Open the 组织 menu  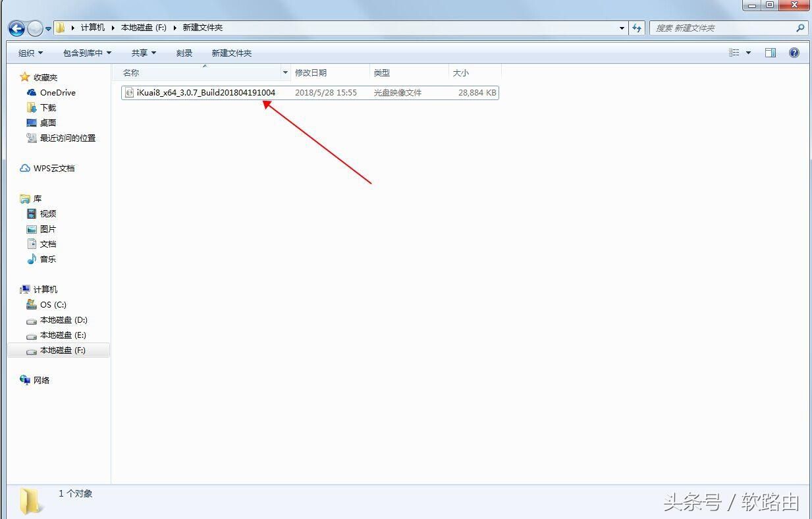pos(30,53)
